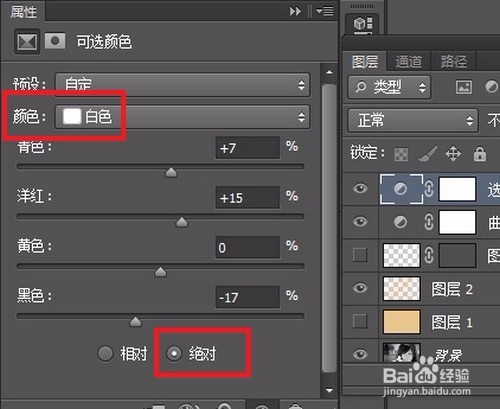The width and height of the screenshot is (500, 409).
Task: Click the 背景 layer photo thumbnail
Action: tap(402, 353)
